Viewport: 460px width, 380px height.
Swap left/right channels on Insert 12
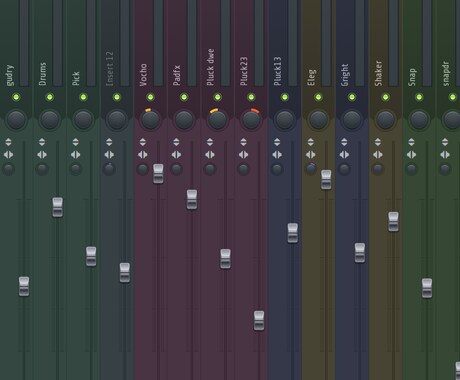tap(109, 155)
